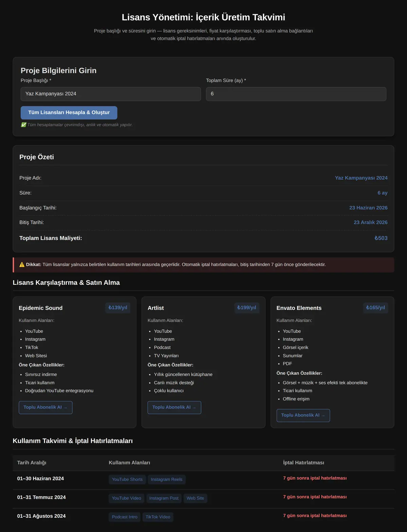Viewport: 407px width, 532px height.
Task: Click the "01–31 Ağustos 2024" date row
Action: pos(203,517)
